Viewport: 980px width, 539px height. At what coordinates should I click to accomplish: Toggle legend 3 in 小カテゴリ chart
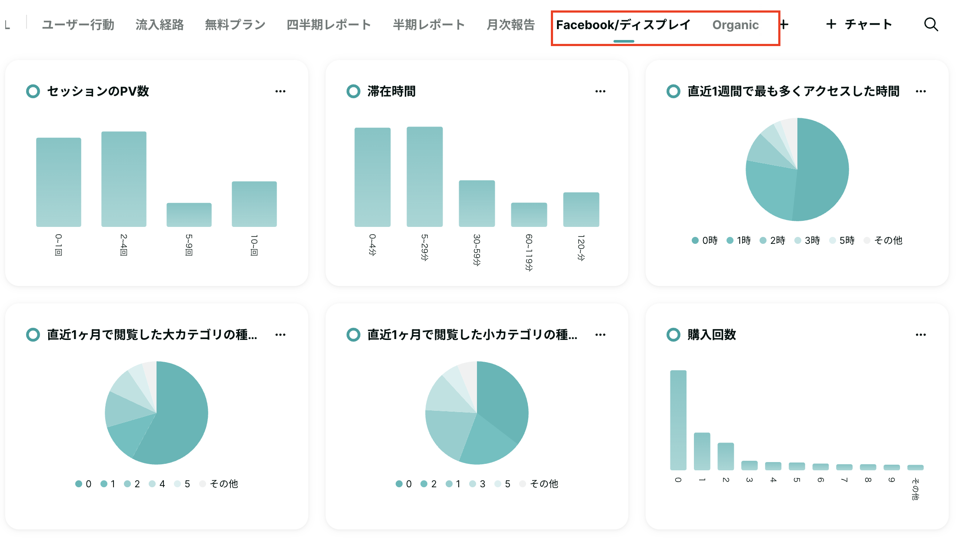click(x=477, y=484)
